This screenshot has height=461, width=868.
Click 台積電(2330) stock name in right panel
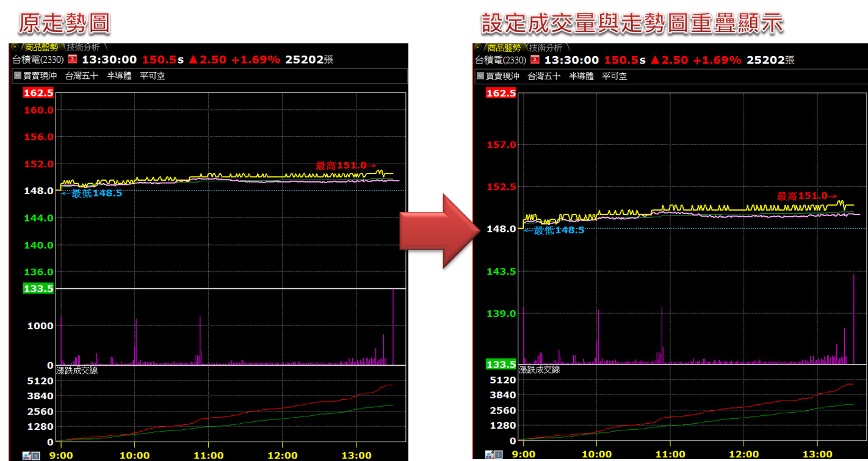[x=500, y=59]
